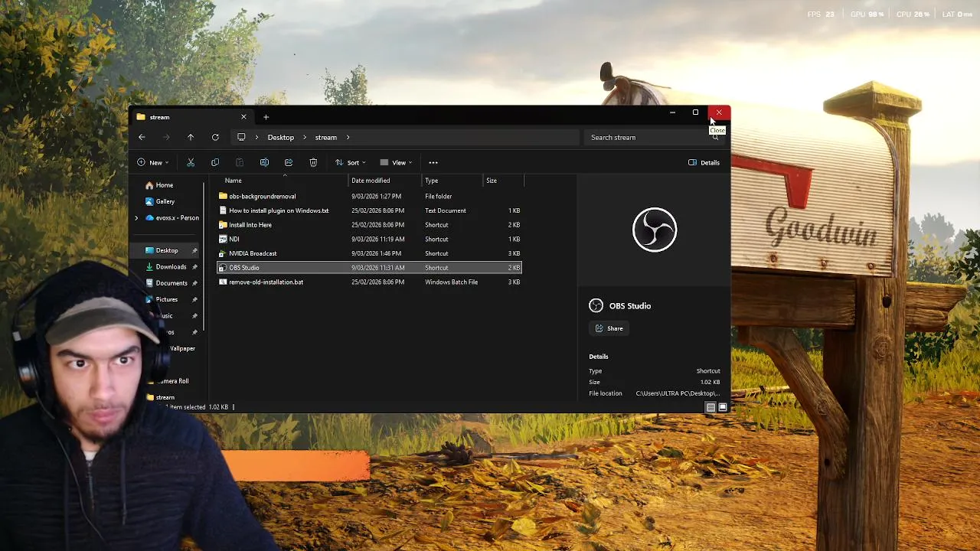The height and width of the screenshot is (551, 980).
Task: Click the Paste icon in the toolbar
Action: 240,162
